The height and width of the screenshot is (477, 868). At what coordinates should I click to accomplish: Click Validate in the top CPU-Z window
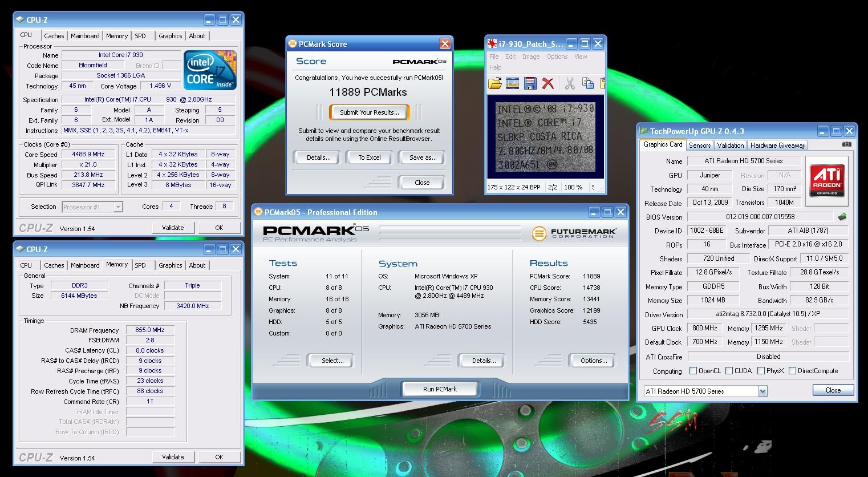[173, 228]
